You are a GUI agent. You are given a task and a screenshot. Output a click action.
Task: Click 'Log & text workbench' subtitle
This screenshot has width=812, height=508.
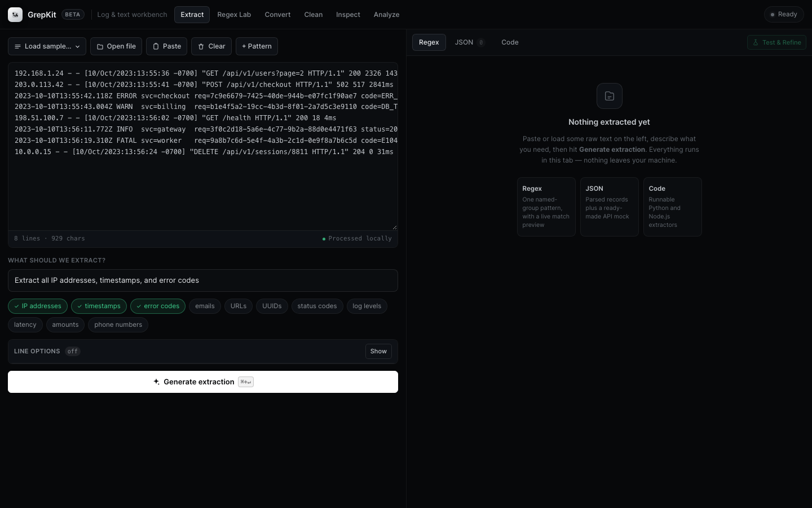[132, 15]
